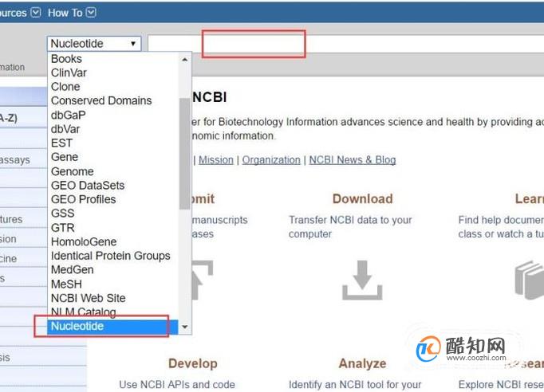Image resolution: width=544 pixels, height=392 pixels.
Task: Click the Learn books icon
Action: 530,280
